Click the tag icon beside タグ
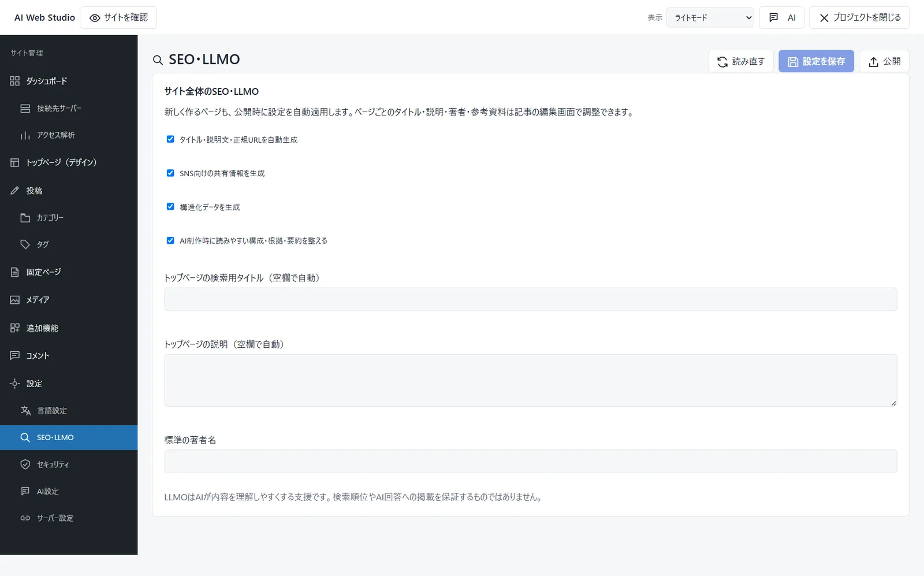The height and width of the screenshot is (576, 924). coord(25,244)
